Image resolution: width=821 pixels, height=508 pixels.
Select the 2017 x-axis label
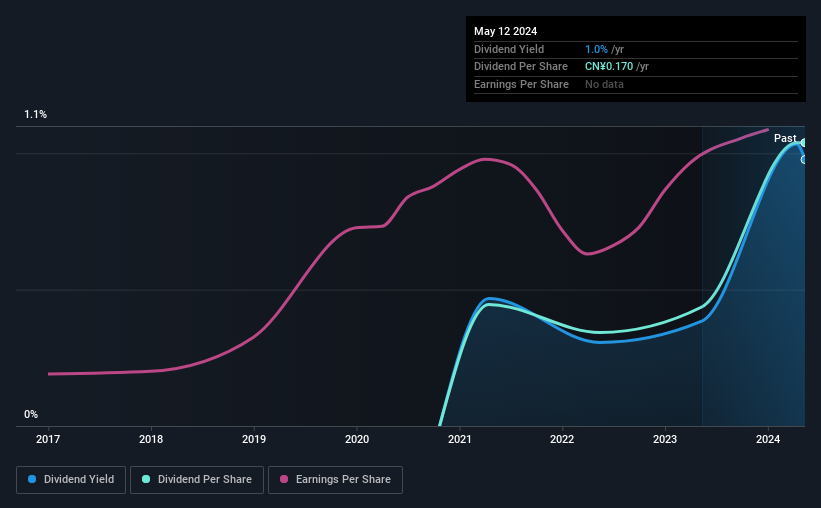click(x=48, y=439)
